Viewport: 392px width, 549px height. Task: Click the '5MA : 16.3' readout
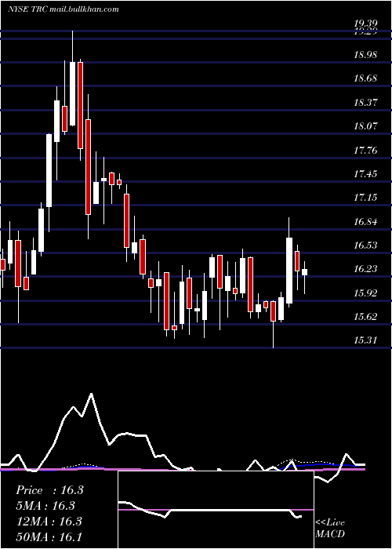click(45, 506)
